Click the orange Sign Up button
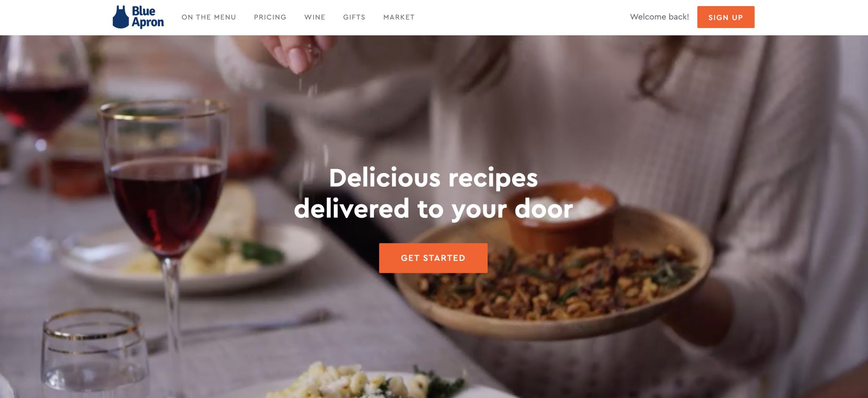The height and width of the screenshot is (398, 868). click(726, 17)
